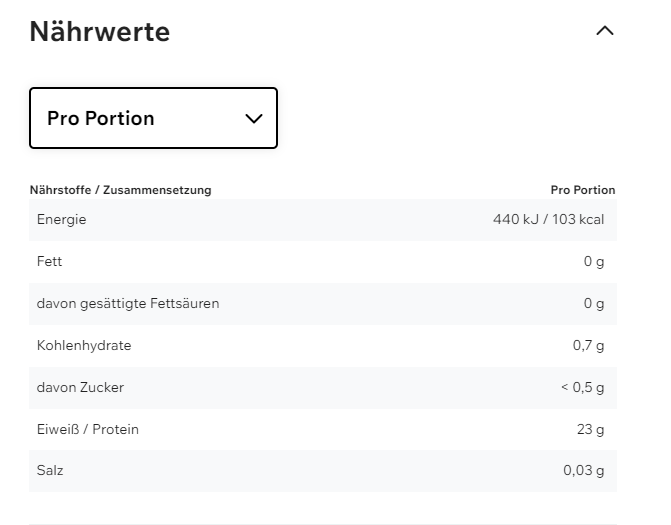Image resolution: width=671 pixels, height=525 pixels.
Task: Click the 23 g protein value
Action: point(590,429)
